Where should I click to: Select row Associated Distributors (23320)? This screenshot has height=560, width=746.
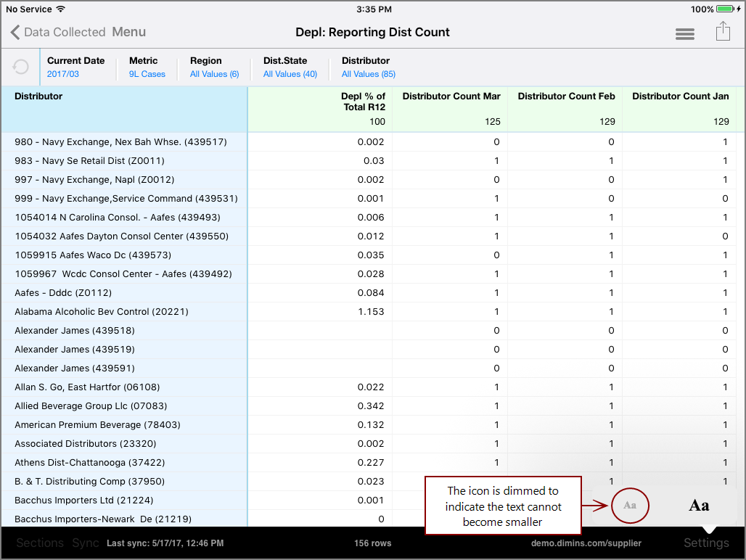coord(369,443)
